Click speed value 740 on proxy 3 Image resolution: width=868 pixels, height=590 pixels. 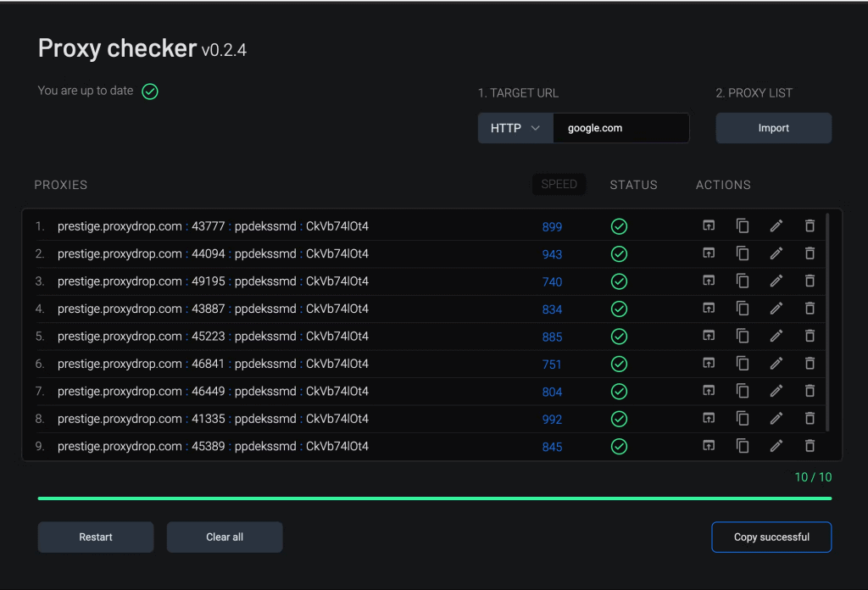click(x=552, y=281)
